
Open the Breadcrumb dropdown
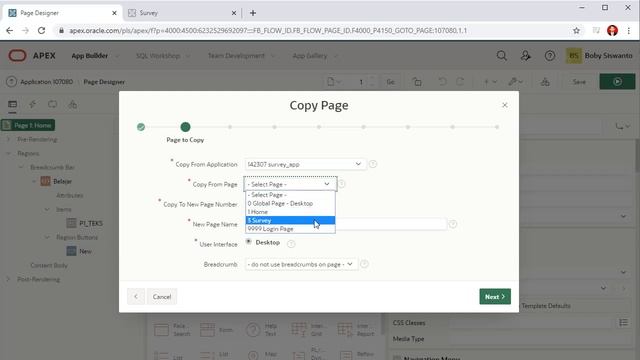click(301, 264)
